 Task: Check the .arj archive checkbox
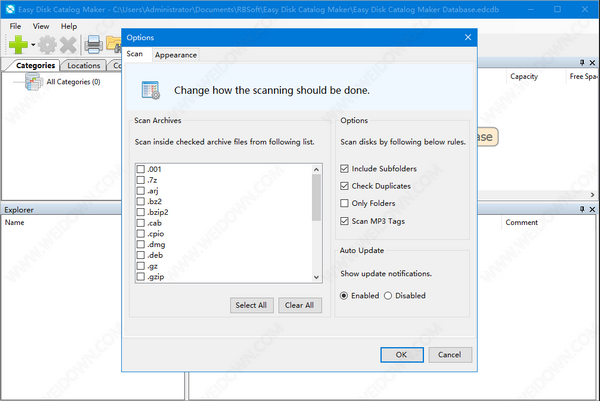click(x=141, y=191)
